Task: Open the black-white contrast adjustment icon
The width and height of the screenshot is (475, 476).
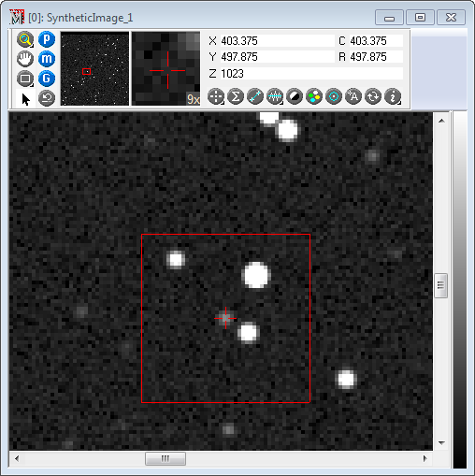Action: 295,96
